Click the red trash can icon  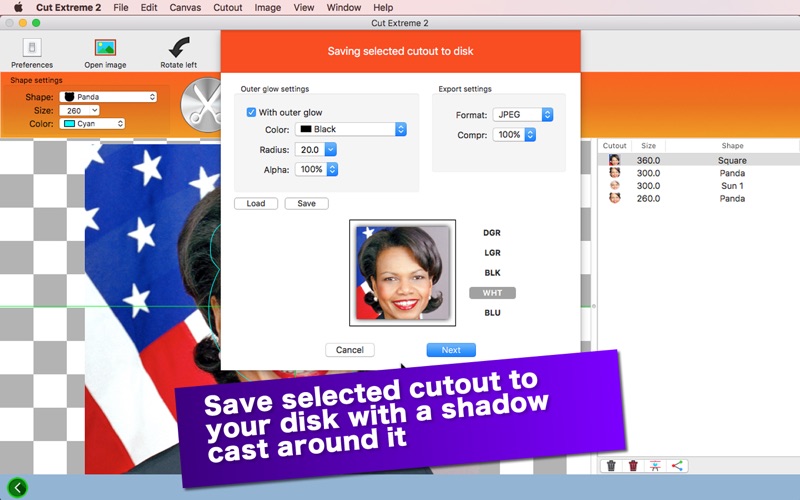point(633,465)
